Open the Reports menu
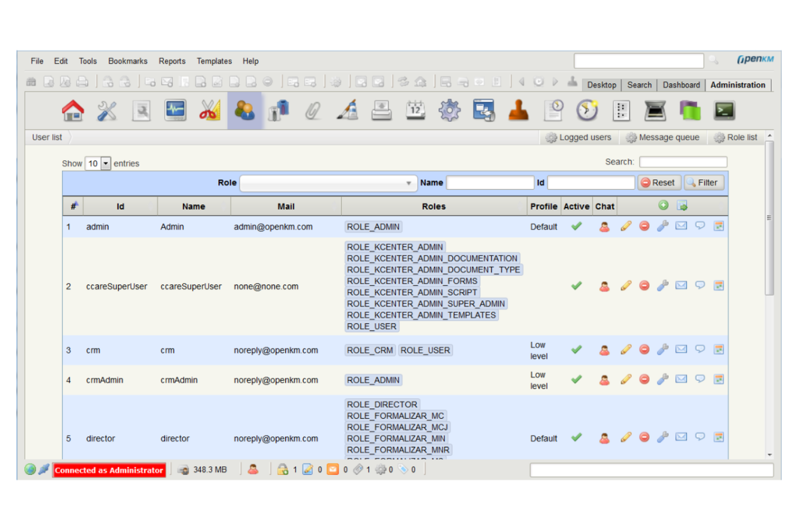 [x=171, y=61]
